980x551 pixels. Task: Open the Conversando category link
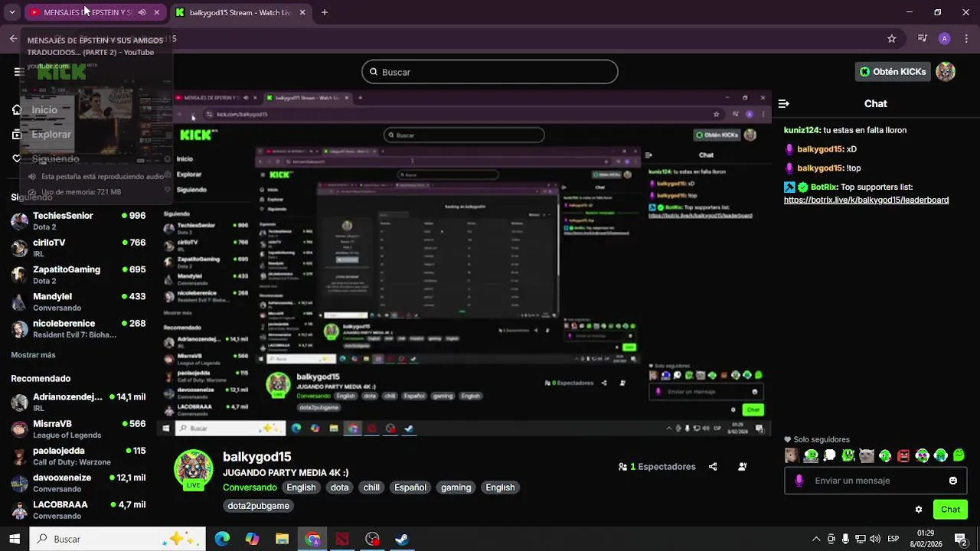(250, 487)
